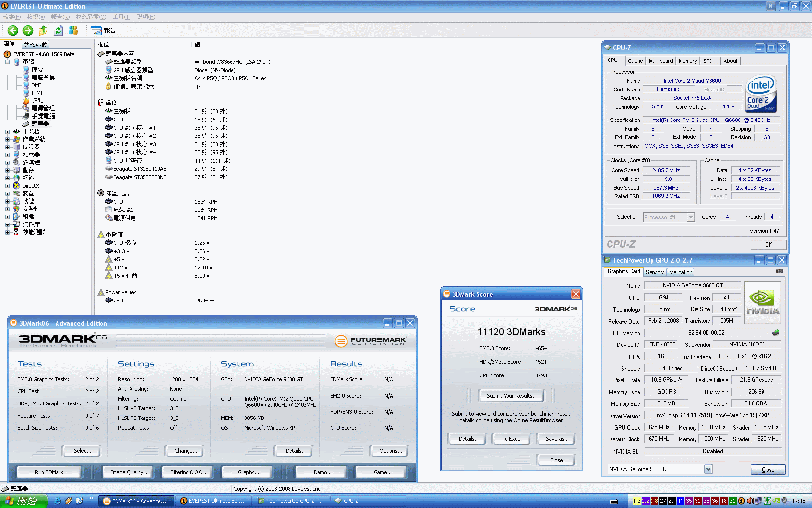Click the Futuremark logo in 3DMark06 window
Viewport: 812px width, 508px height.
[370, 341]
